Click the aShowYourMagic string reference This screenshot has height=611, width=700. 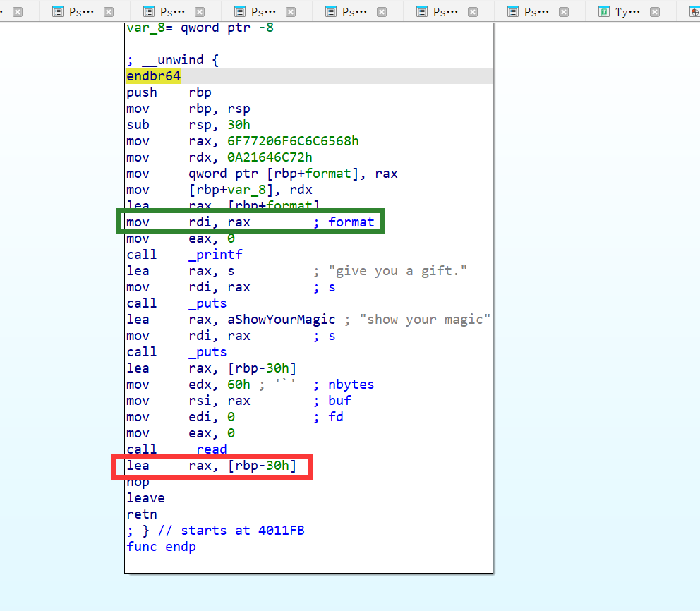[281, 320]
